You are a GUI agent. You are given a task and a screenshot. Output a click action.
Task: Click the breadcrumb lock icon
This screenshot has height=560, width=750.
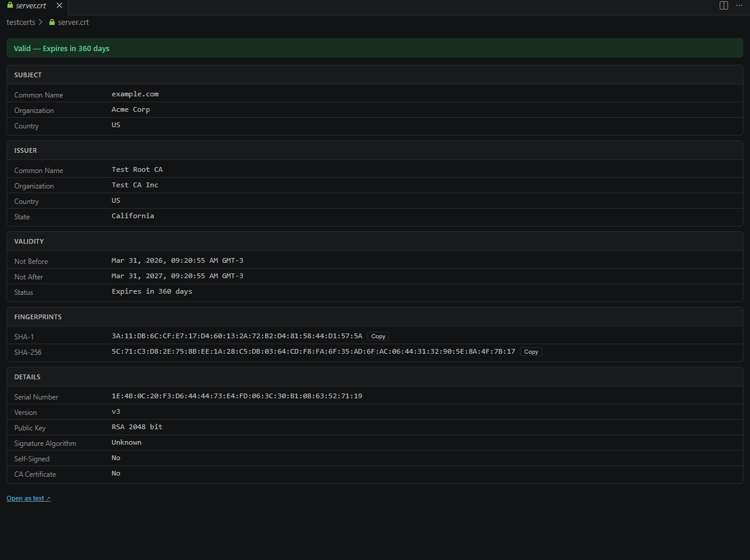52,23
